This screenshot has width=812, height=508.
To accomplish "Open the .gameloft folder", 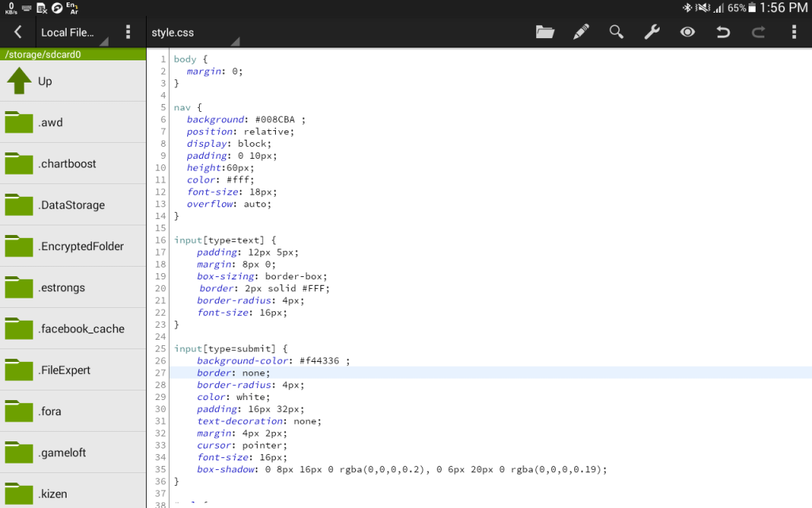I will point(73,452).
